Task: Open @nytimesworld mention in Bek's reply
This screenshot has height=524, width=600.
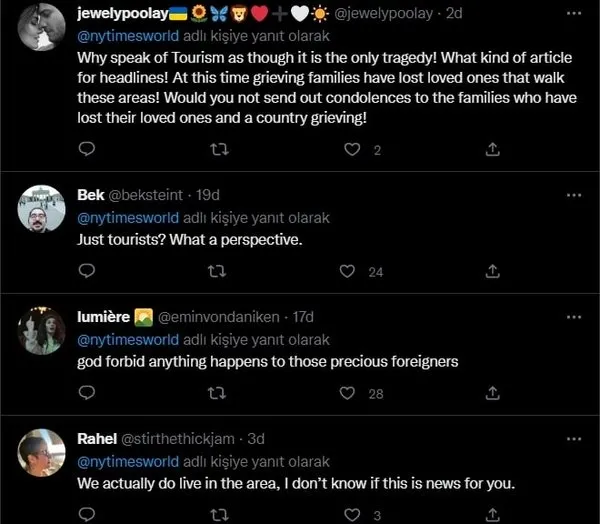Action: (128, 217)
